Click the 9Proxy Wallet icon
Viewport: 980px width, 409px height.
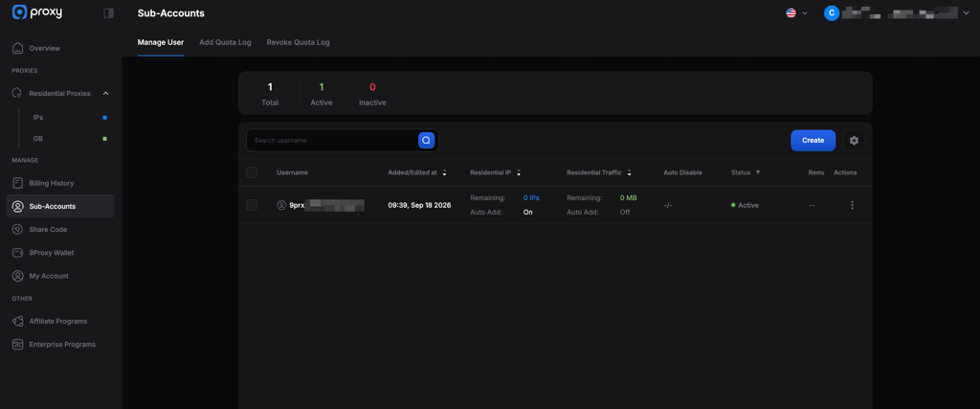tap(17, 253)
